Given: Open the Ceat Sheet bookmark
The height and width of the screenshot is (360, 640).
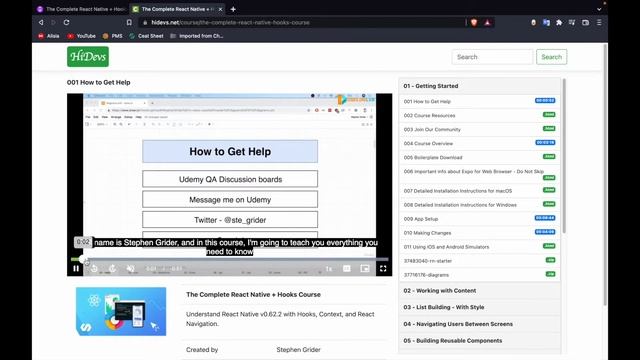Looking at the screenshot, I should tap(146, 36).
